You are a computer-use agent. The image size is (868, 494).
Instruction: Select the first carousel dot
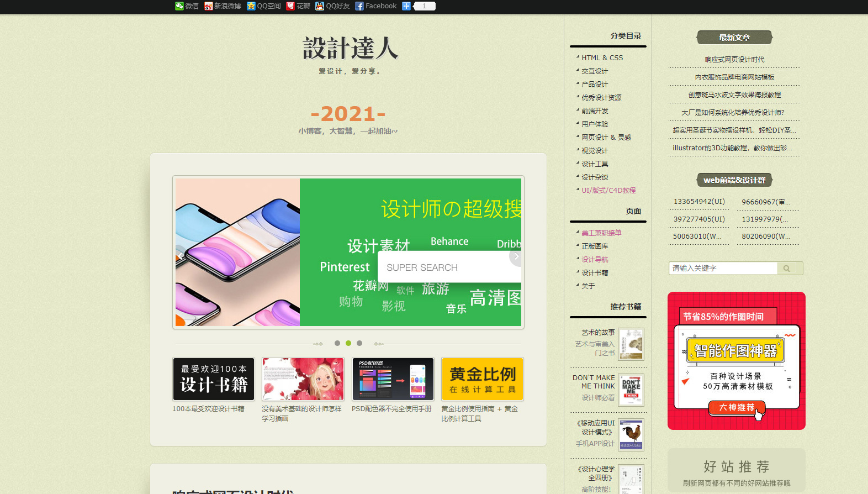pyautogui.click(x=337, y=343)
